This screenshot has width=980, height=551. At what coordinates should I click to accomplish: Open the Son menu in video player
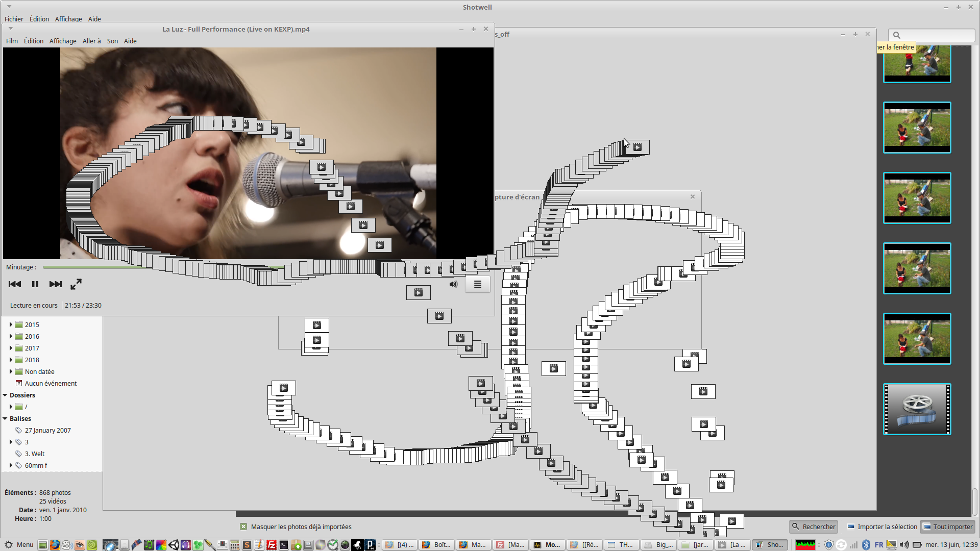[x=112, y=41]
